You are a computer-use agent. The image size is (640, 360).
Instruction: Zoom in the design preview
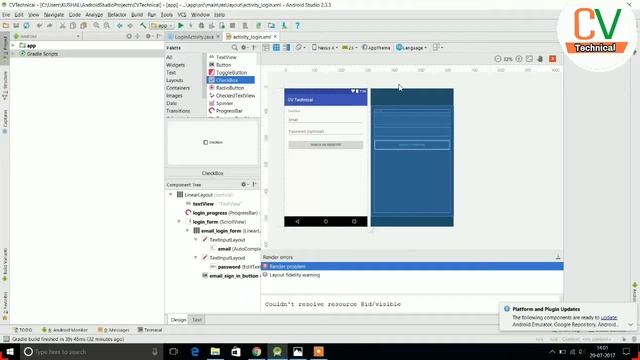pyautogui.click(x=519, y=59)
